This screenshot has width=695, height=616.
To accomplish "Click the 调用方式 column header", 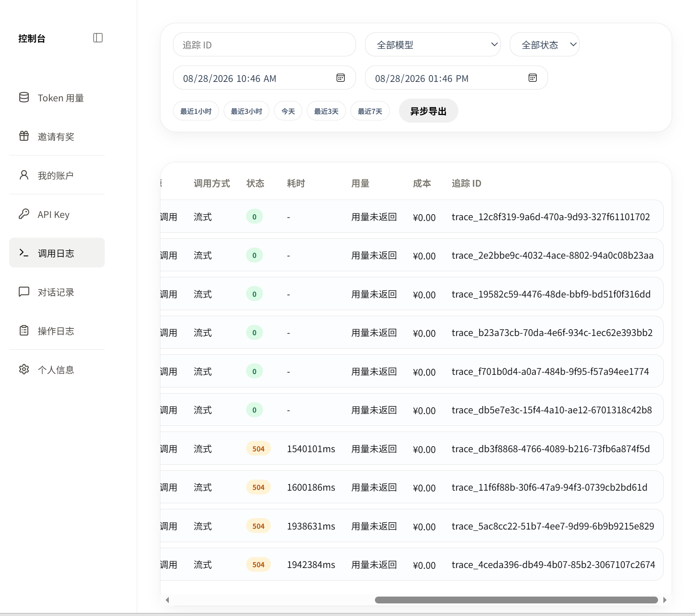I will click(x=212, y=183).
